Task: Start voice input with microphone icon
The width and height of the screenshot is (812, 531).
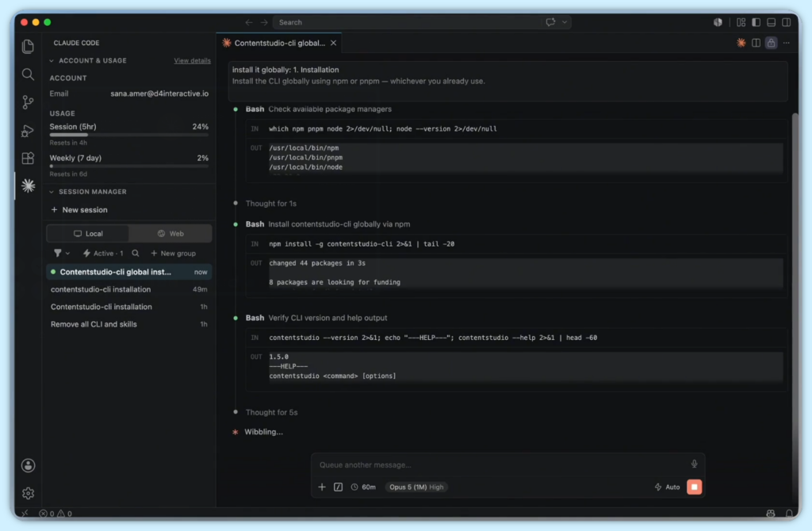Action: (694, 464)
